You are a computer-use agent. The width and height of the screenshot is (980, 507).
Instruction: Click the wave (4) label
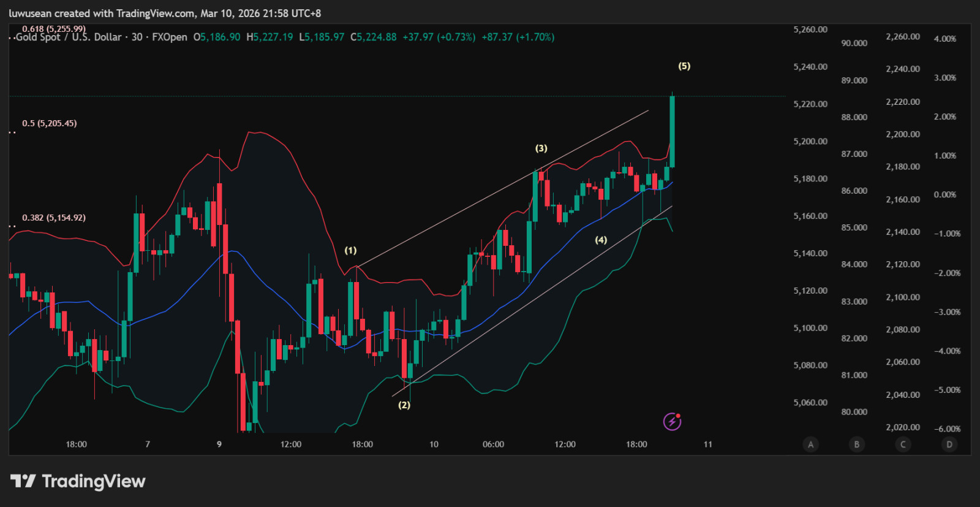[601, 240]
